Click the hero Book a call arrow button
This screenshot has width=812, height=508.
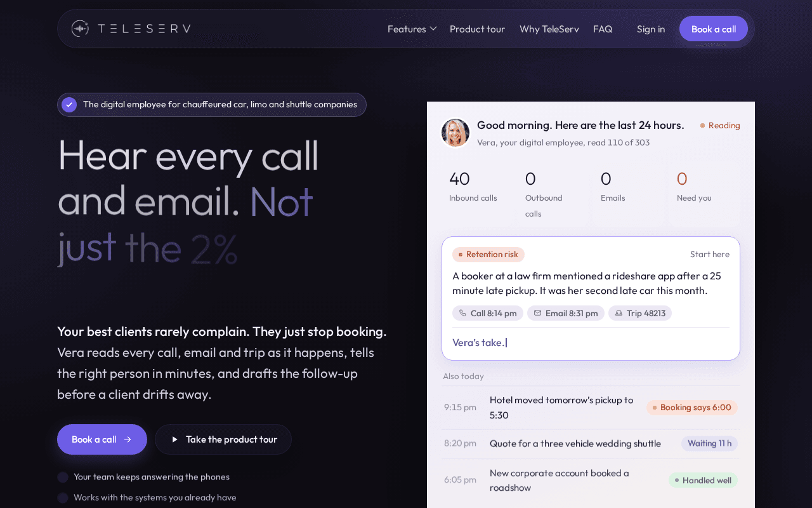tap(102, 439)
